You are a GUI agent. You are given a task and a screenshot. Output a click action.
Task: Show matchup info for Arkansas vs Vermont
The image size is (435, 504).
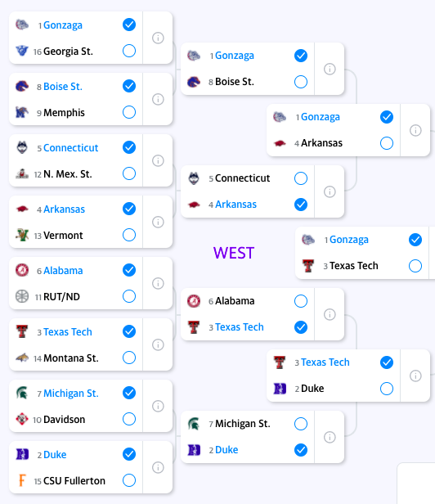[158, 222]
